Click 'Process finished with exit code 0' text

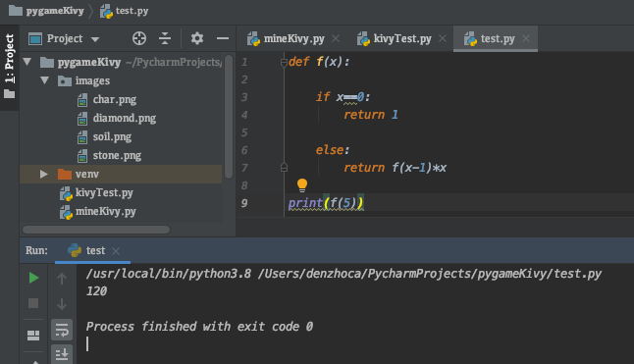(199, 327)
